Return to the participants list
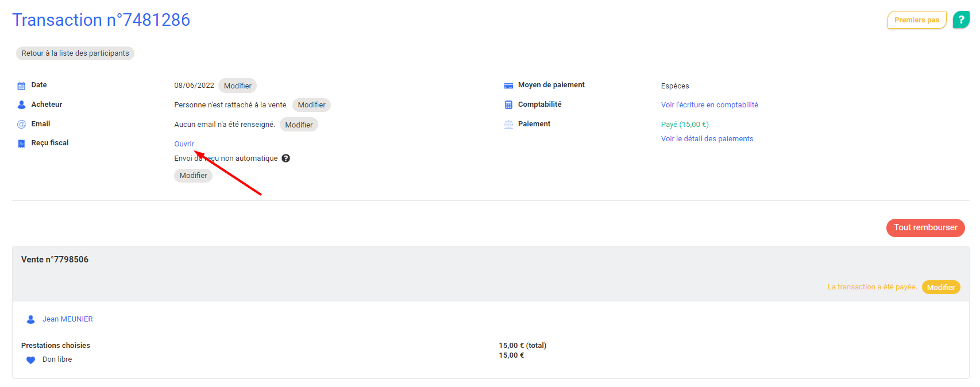The height and width of the screenshot is (387, 980). point(75,53)
